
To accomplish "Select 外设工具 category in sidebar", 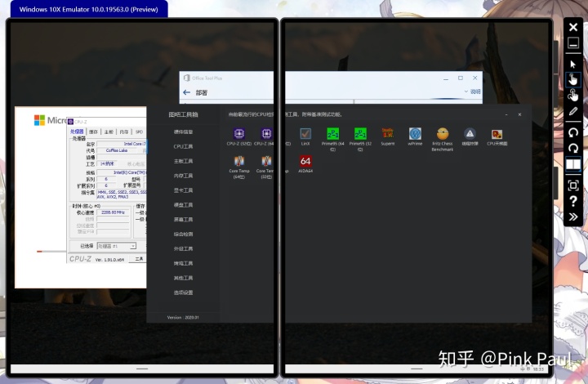I will (183, 249).
